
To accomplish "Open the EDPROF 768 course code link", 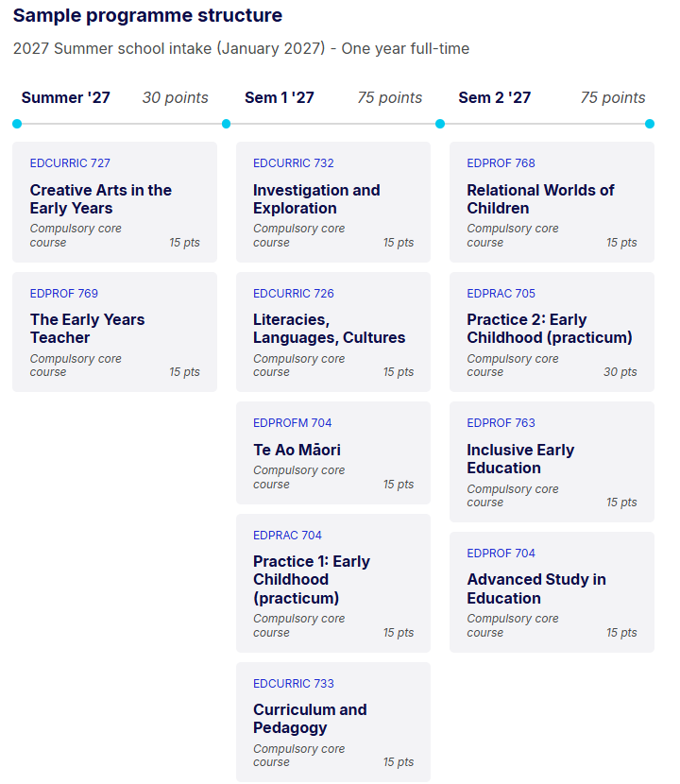I will (x=501, y=163).
